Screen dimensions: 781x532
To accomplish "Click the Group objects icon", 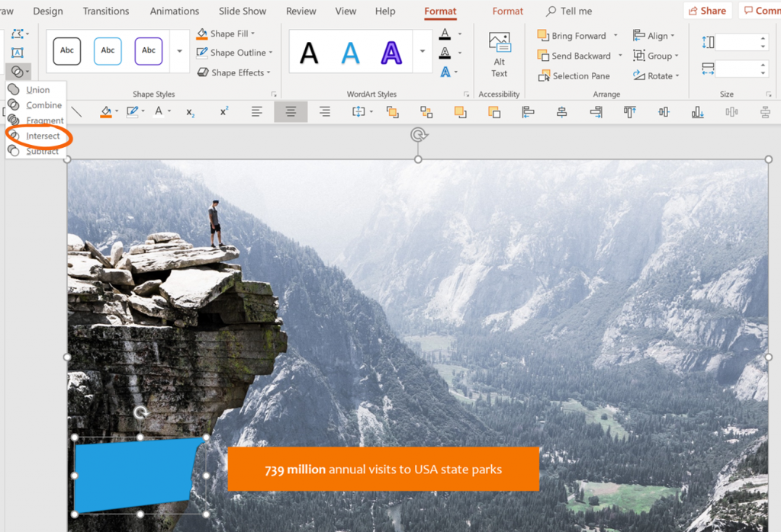I will pos(656,55).
